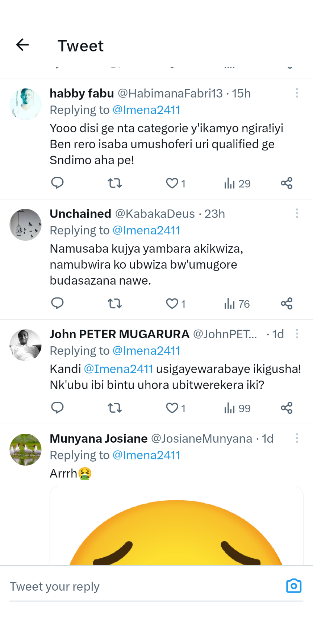Tap the back arrow beside Tweet

[x=22, y=45]
